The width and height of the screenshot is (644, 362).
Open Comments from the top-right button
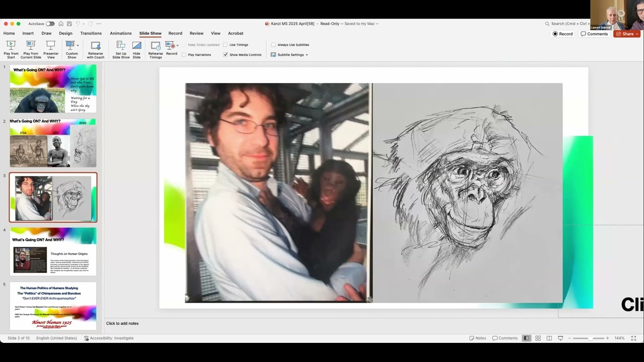pyautogui.click(x=594, y=34)
